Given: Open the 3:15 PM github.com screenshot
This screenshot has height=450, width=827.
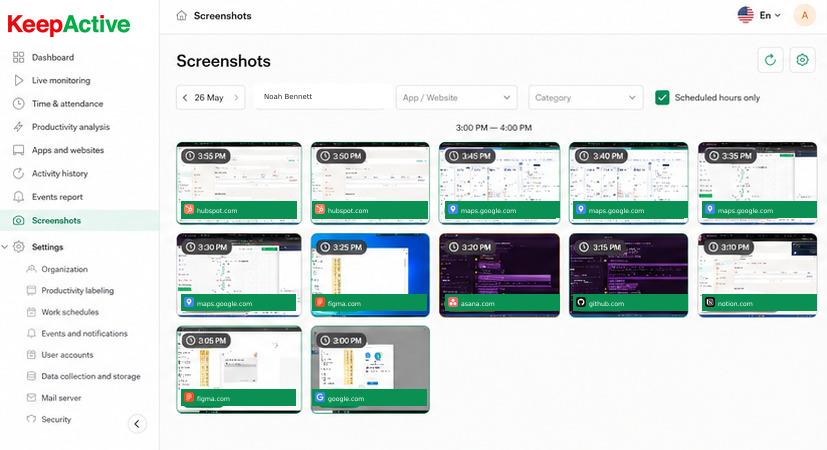Looking at the screenshot, I should (x=629, y=275).
